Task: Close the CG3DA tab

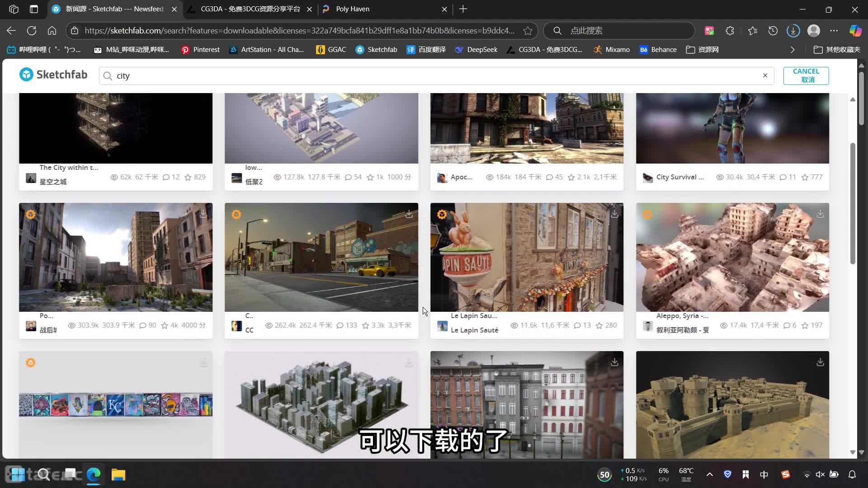Action: click(309, 9)
